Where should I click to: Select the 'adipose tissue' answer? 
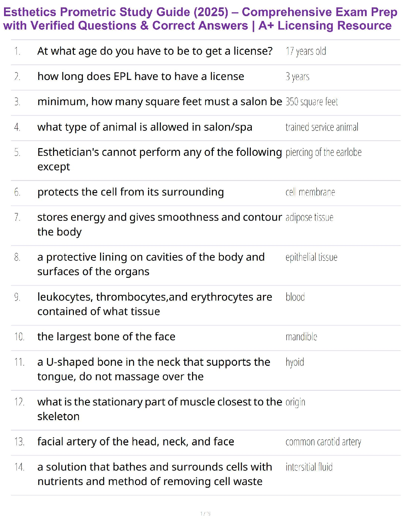[310, 218]
